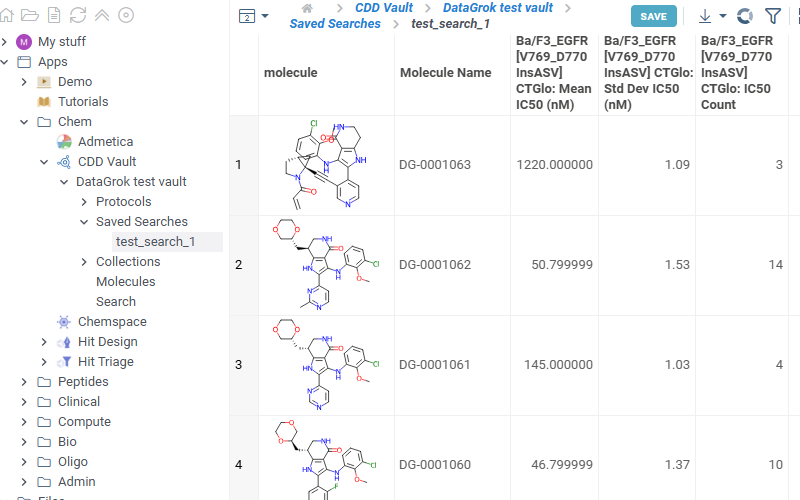800x500 pixels.
Task: Open the CDD Vault breadcrumb link
Action: tap(384, 8)
